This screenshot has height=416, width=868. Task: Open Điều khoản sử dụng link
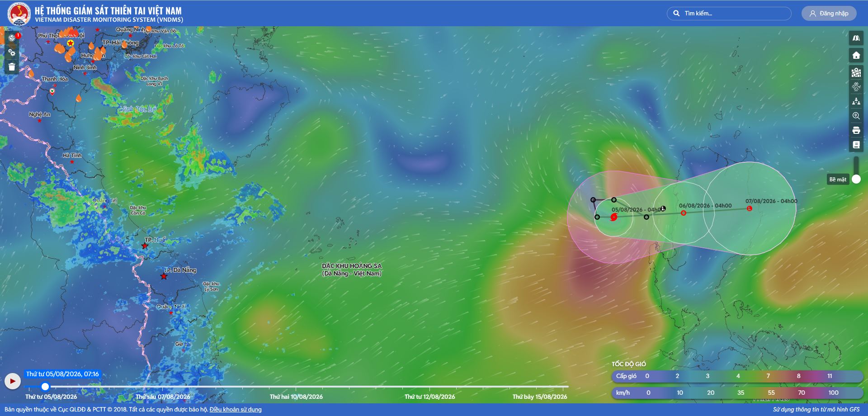point(236,410)
